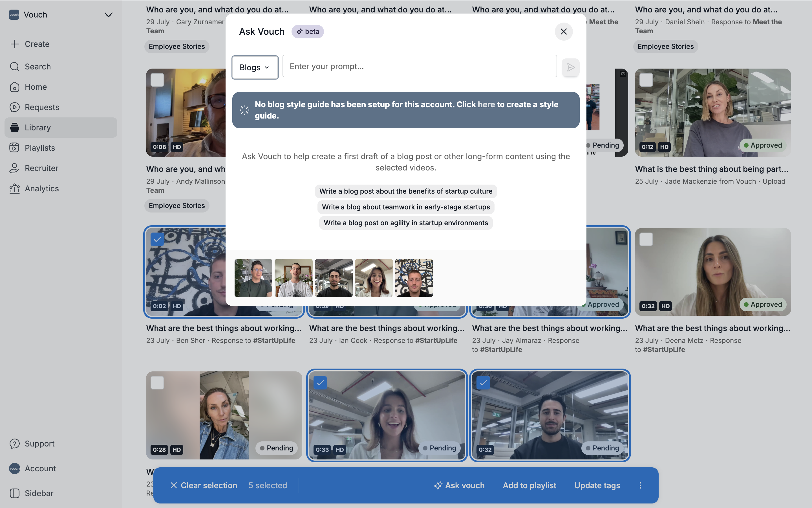This screenshot has width=812, height=508.
Task: Open the #StartUpLife link under Deena Metz
Action: click(x=664, y=350)
